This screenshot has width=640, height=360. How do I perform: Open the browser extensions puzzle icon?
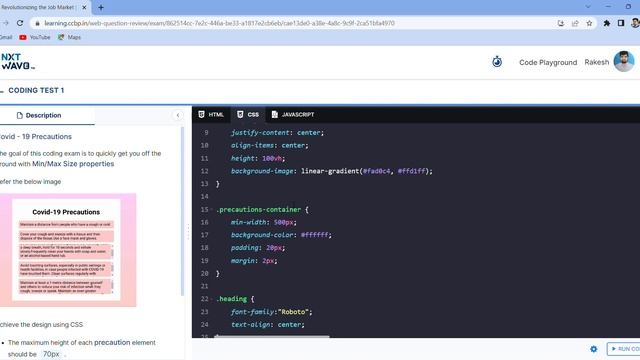pos(607,23)
